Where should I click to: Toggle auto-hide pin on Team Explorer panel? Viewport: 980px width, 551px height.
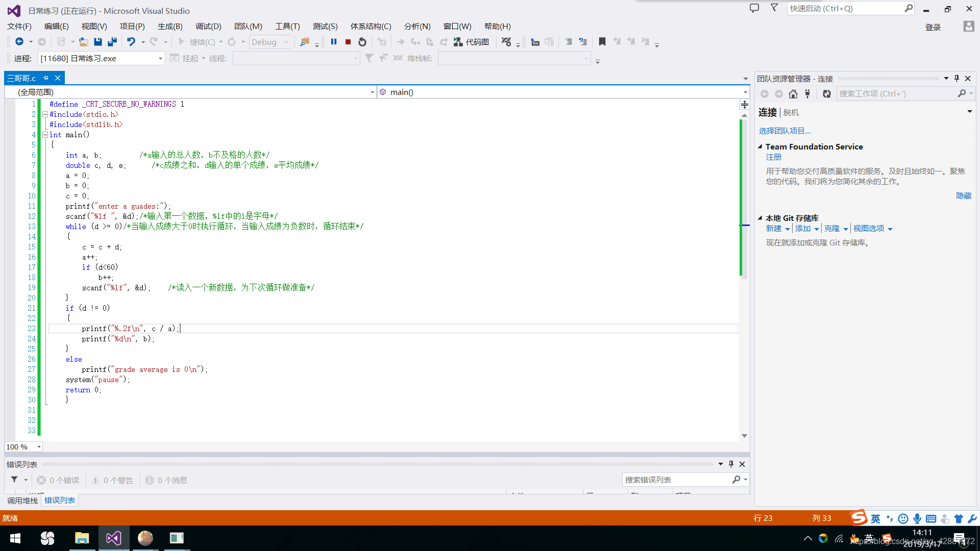point(957,79)
